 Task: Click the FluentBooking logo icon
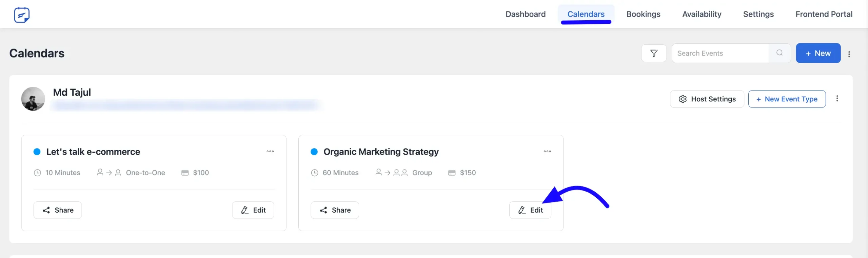point(22,15)
